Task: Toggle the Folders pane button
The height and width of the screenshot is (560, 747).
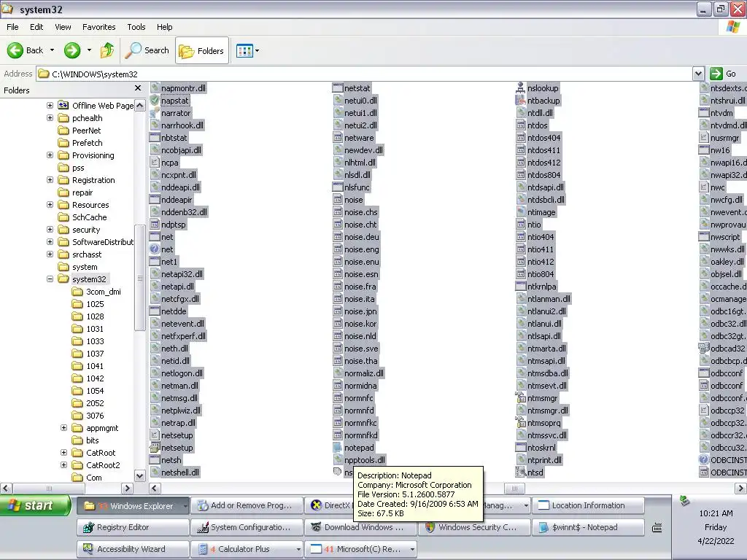Action: [202, 50]
